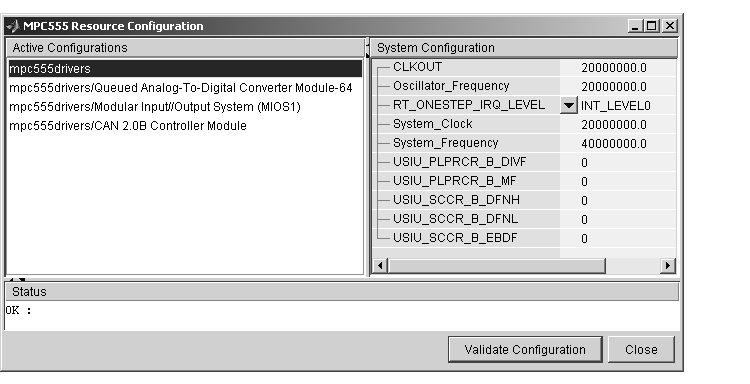Click the Status panel header
The height and width of the screenshot is (384, 750).
(x=342, y=292)
